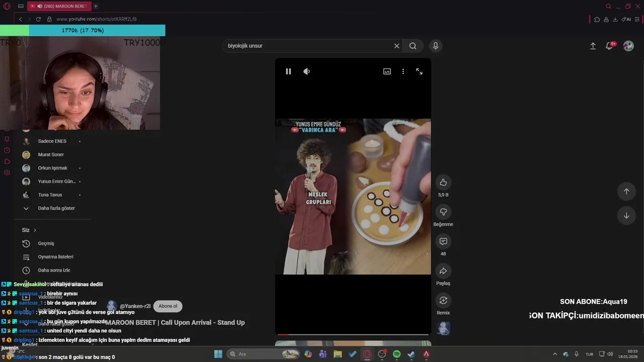Toggle captions on the Shorts player

387,71
